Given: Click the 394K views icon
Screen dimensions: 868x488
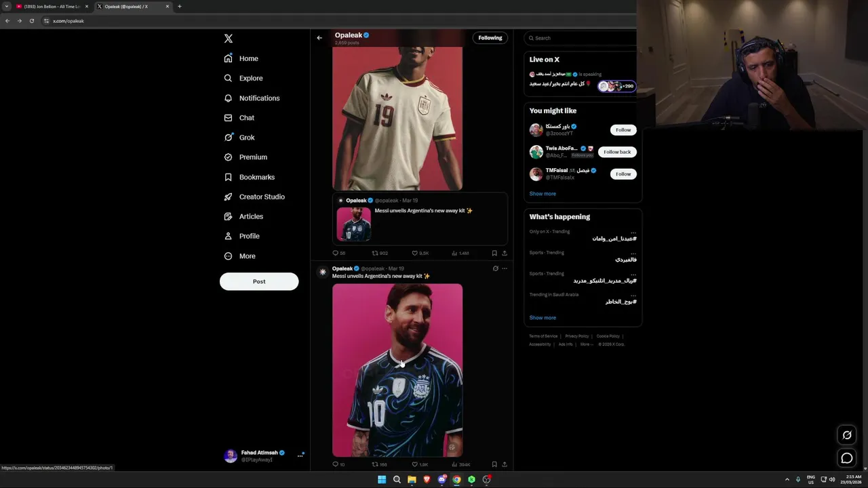Looking at the screenshot, I should (x=455, y=464).
